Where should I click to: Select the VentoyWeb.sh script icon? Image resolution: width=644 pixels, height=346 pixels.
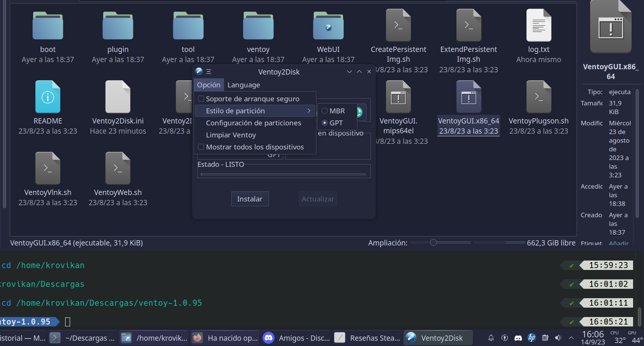click(x=118, y=168)
